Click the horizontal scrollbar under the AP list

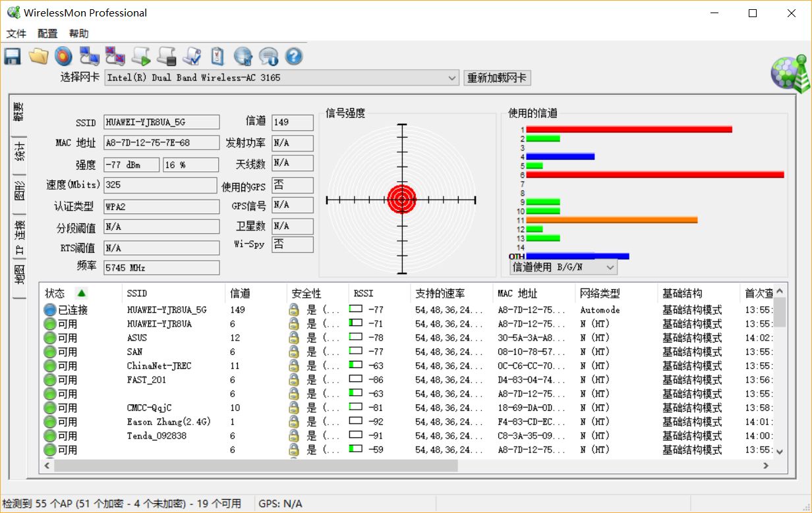pyautogui.click(x=255, y=465)
